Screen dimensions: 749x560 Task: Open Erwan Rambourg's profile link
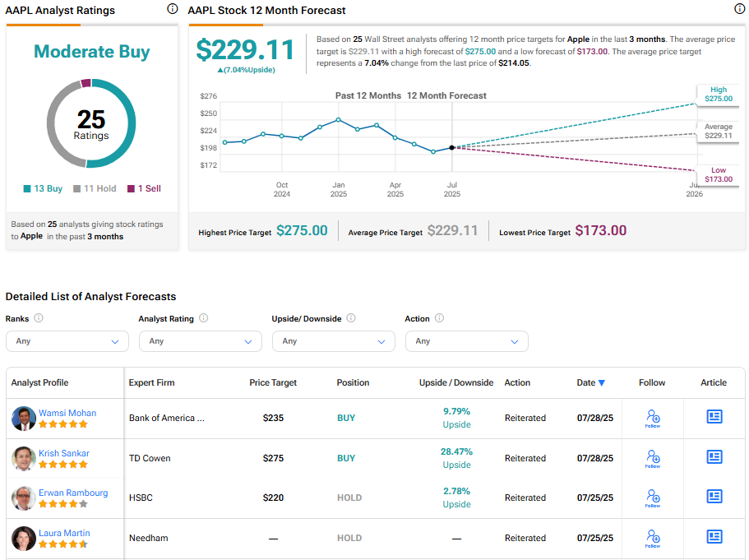73,493
